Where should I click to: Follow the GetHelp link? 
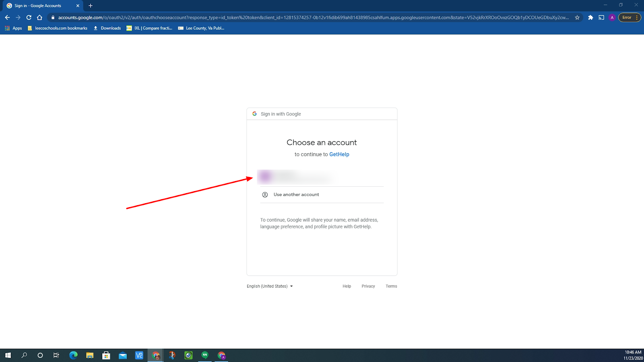(339, 154)
